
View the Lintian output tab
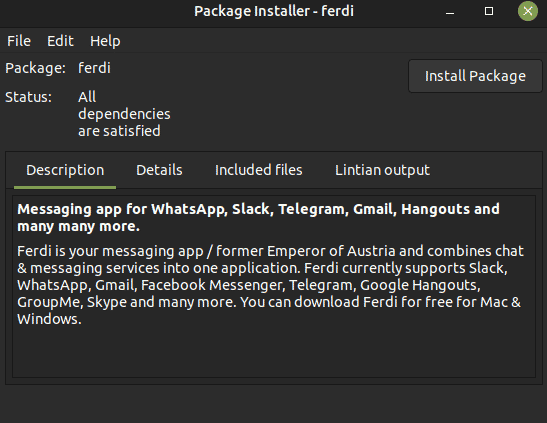click(382, 171)
